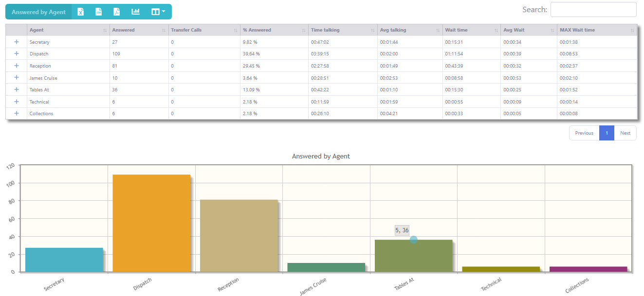Select page 1 in pagination
Viewport: 644px width, 296px height.
coord(607,133)
